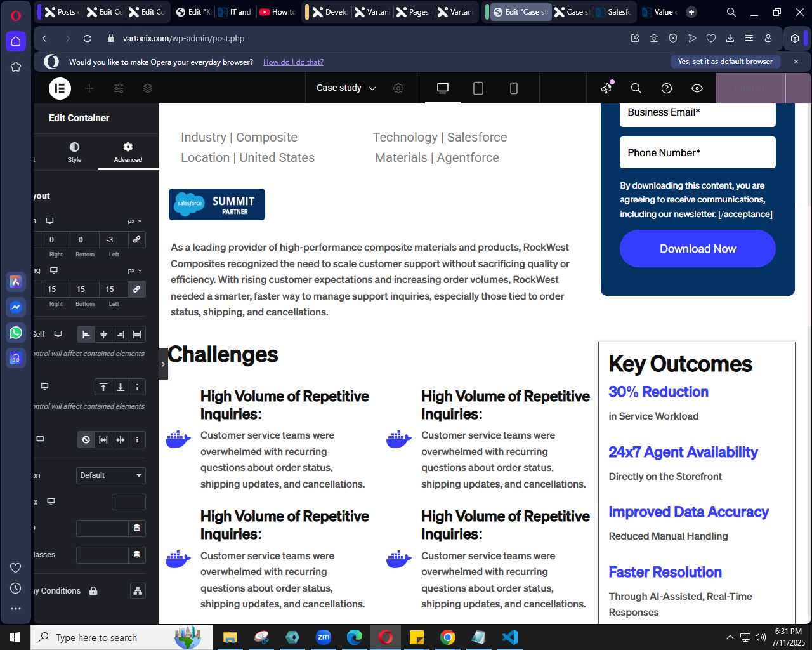
Task: Select Align Self stretch option
Action: click(137, 335)
